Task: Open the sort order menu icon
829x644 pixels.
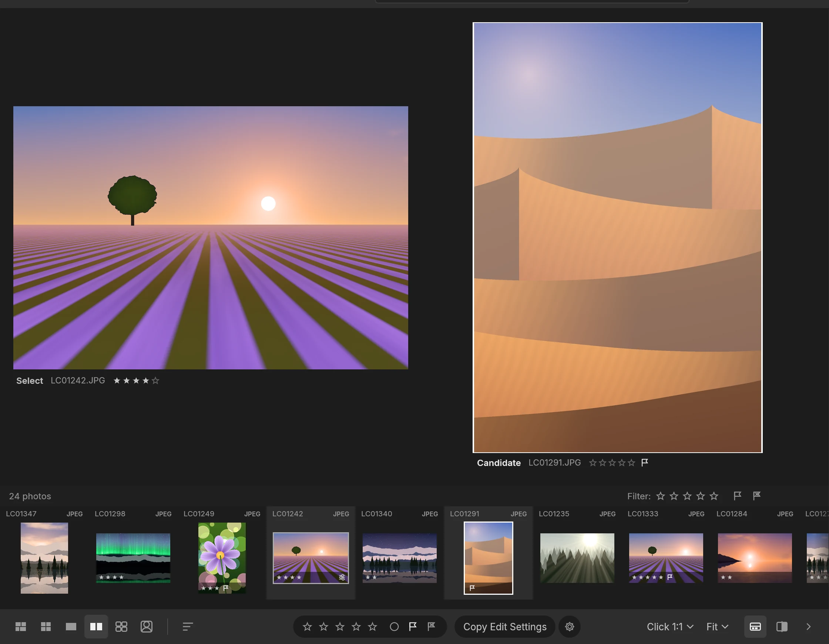Action: coord(188,627)
